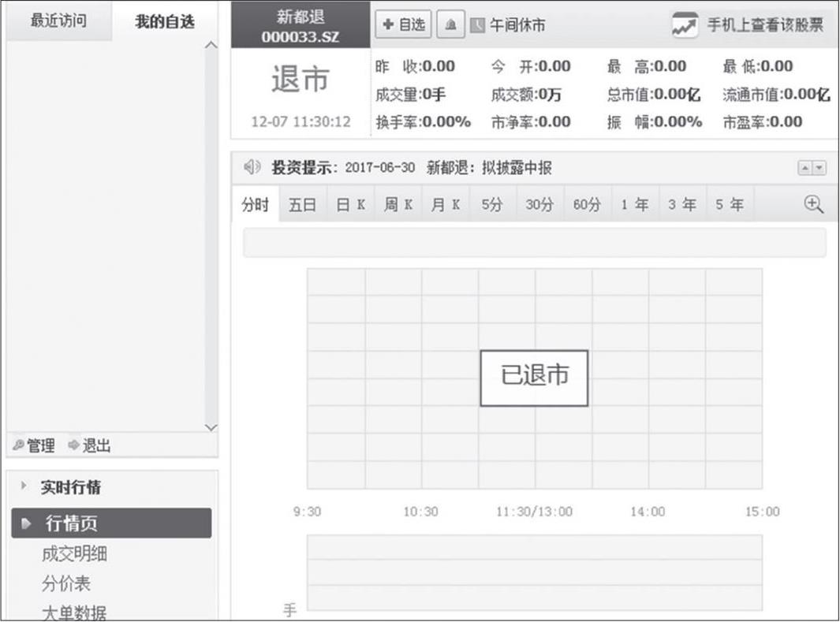The width and height of the screenshot is (840, 622).
Task: Click the clock icon beside 午间休市
Action: (477, 25)
